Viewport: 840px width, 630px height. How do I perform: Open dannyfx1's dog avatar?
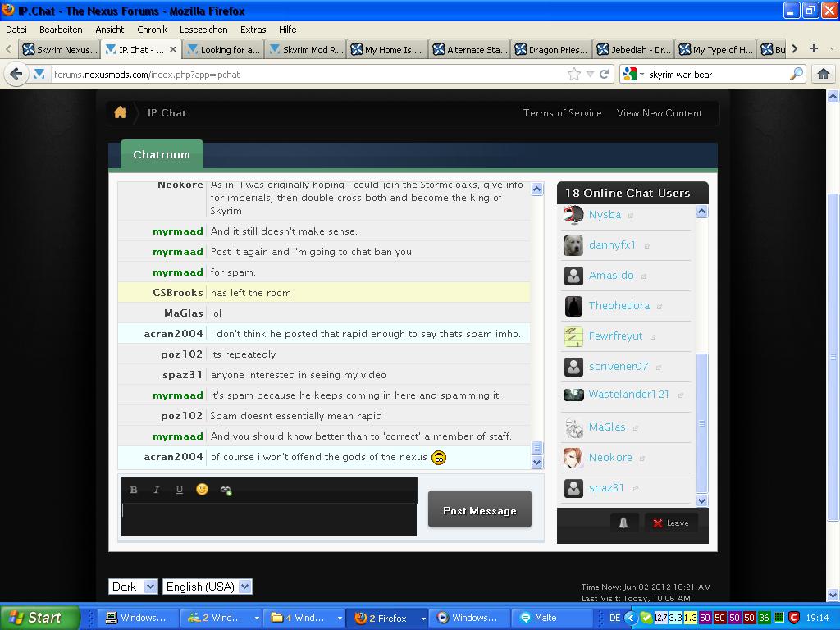click(573, 245)
